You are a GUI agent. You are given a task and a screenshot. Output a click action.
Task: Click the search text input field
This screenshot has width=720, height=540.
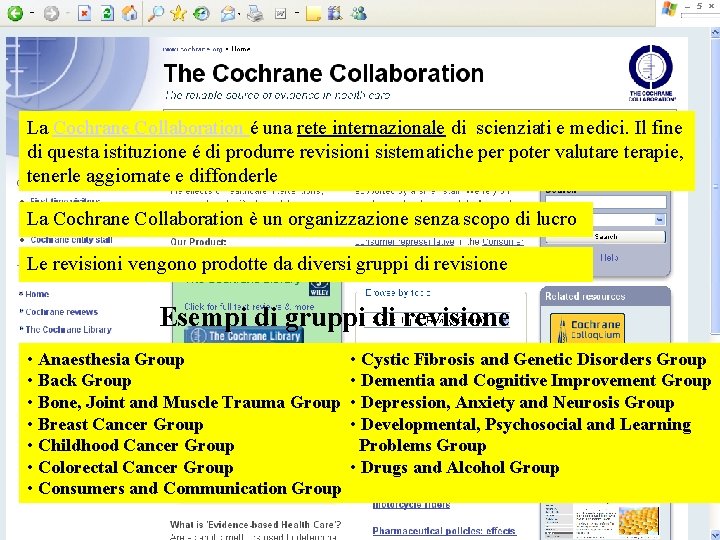point(606,202)
